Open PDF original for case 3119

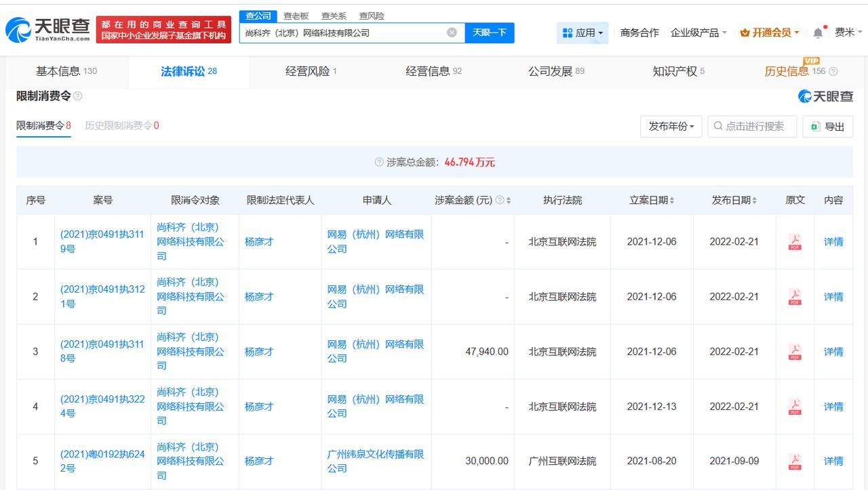pos(795,242)
